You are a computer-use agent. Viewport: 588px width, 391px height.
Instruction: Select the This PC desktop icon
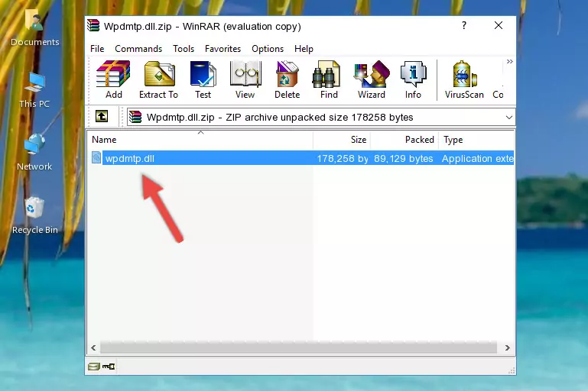tap(34, 90)
